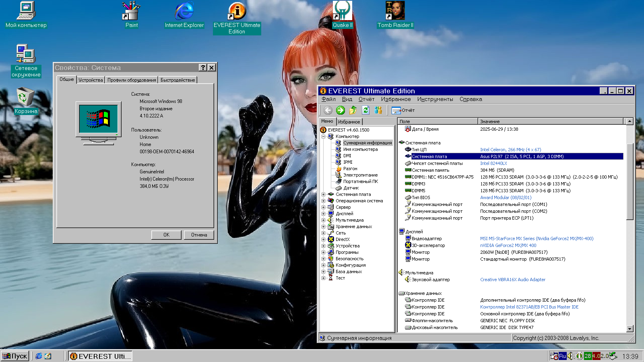Click the scroll-down arrow of details list
This screenshot has width=644, height=362.
pyautogui.click(x=630, y=329)
